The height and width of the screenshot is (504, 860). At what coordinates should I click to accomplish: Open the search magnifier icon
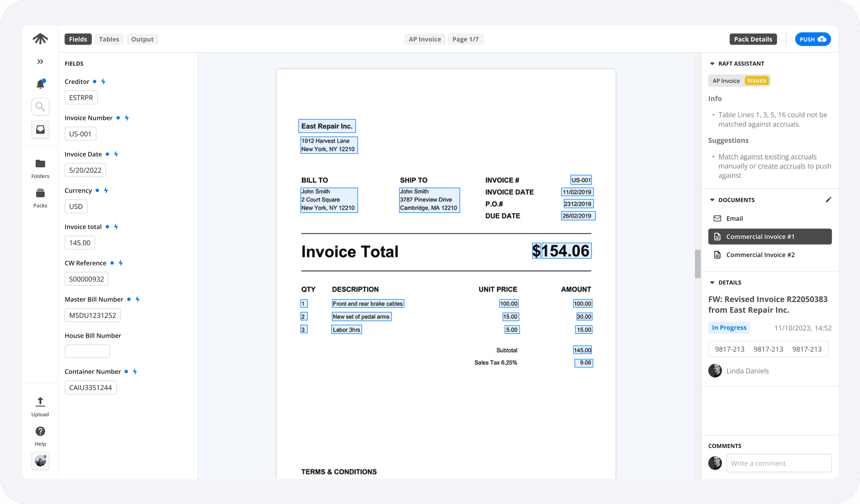point(40,107)
